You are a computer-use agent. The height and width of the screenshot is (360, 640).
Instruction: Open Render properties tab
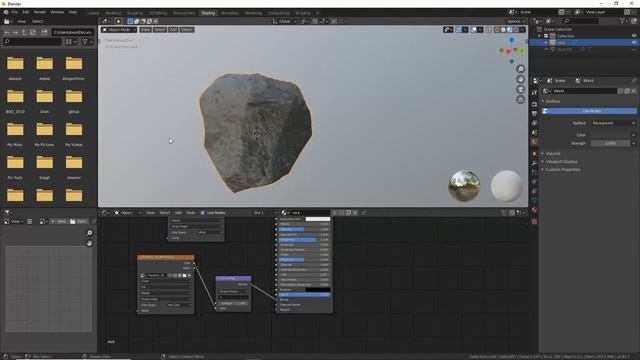tap(534, 104)
